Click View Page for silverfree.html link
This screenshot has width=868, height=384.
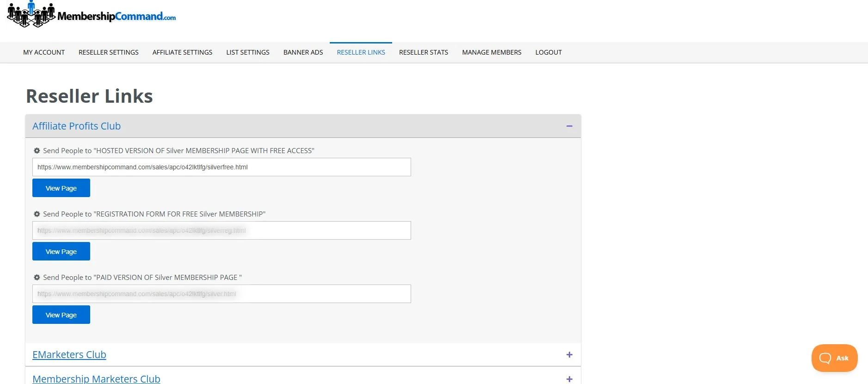coord(61,188)
